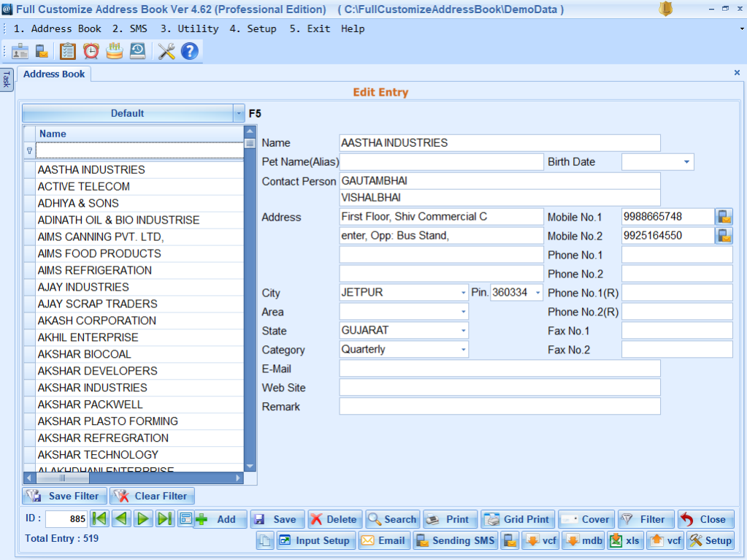Screen dimensions: 747x560
Task: Expand the State GUJARAT dropdown
Action: 463,331
